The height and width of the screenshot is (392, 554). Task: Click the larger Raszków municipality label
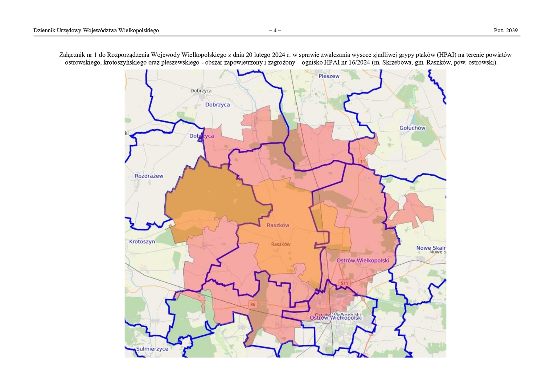click(x=278, y=225)
